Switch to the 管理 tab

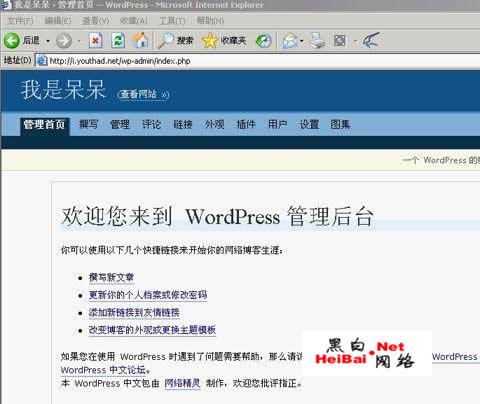(120, 125)
